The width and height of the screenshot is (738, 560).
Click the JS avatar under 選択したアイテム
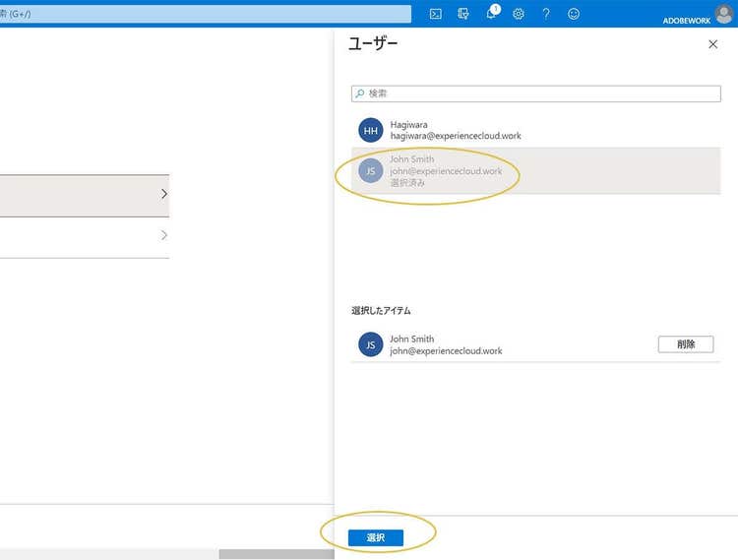(371, 344)
